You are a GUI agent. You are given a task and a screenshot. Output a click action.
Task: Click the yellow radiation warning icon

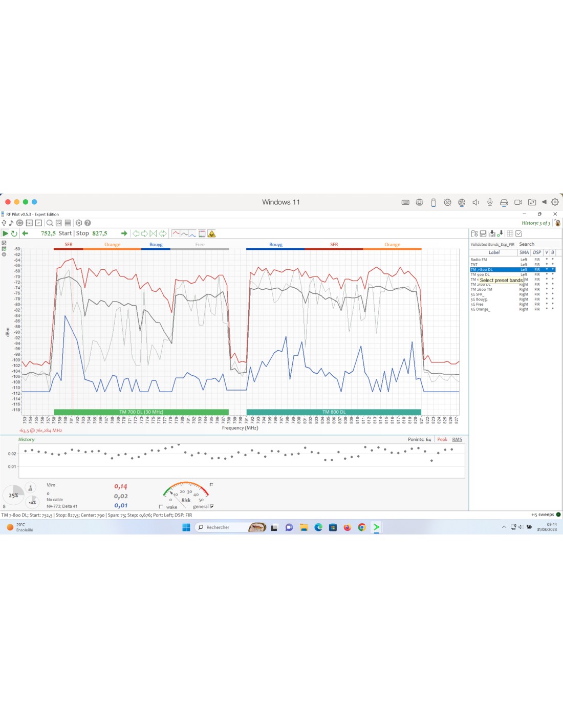click(x=211, y=233)
